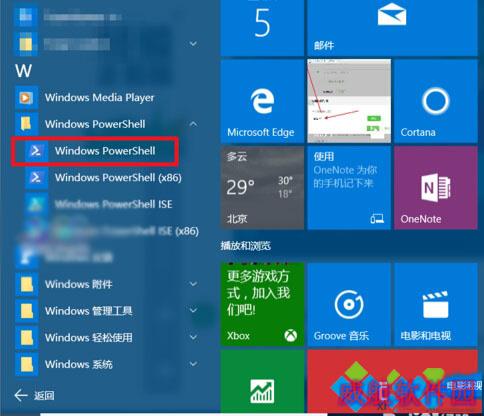Viewport: 484px width, 416px height.
Task: Click the 返回 back button
Action: tap(35, 396)
